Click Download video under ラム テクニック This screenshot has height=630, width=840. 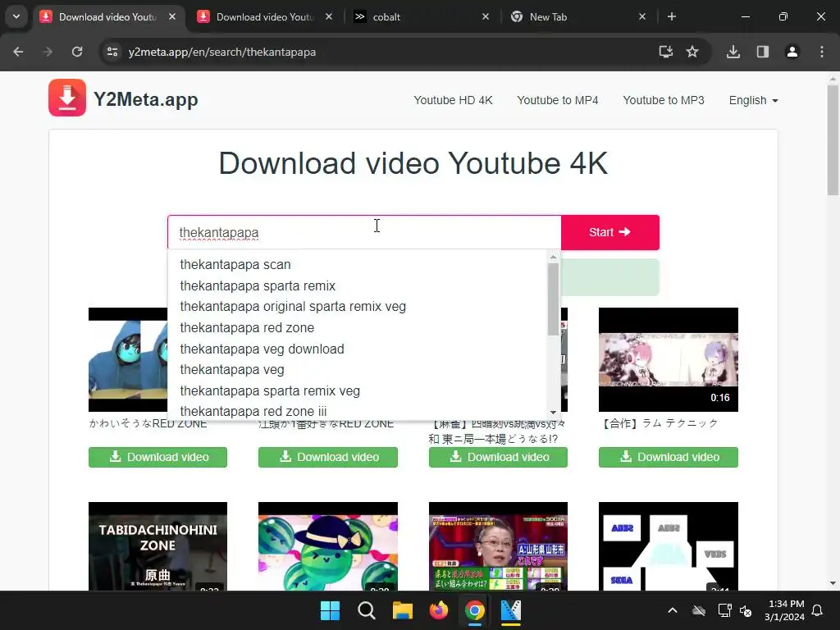pos(668,457)
